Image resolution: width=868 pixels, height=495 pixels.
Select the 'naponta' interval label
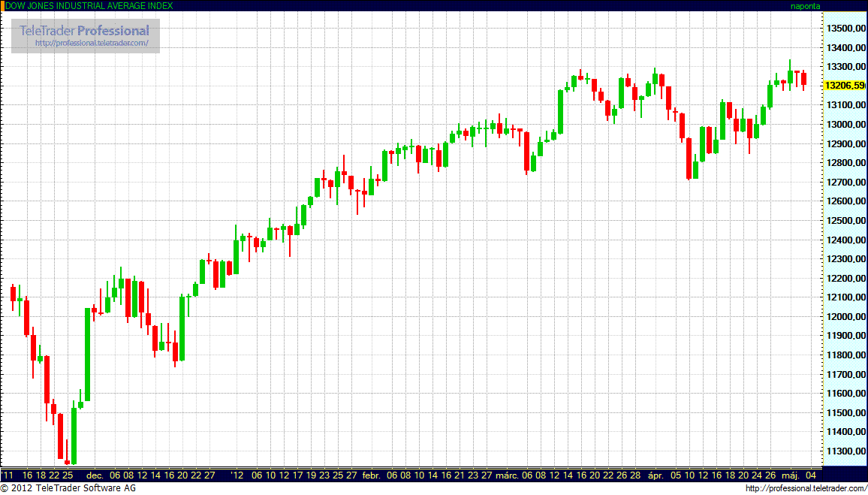[x=806, y=6]
